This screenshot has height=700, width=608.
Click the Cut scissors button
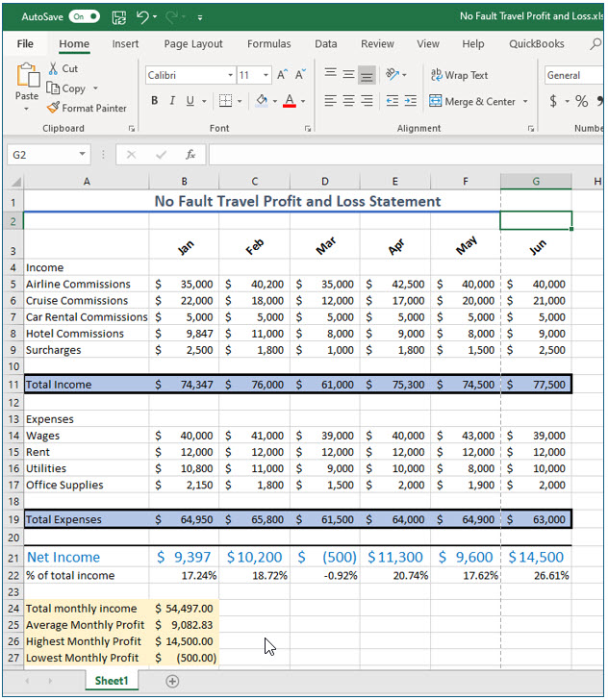63,68
